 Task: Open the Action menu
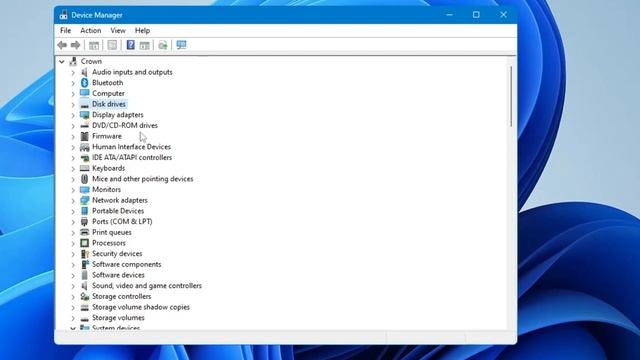[91, 31]
